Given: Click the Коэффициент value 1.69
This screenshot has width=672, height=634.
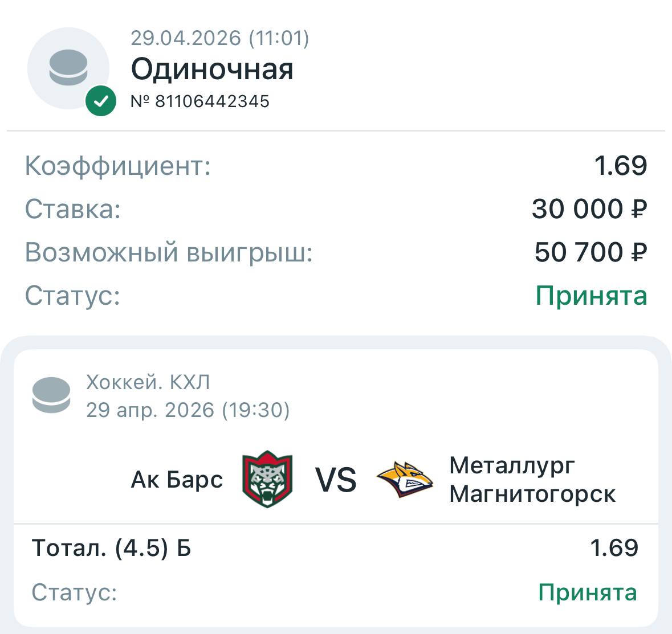Looking at the screenshot, I should pyautogui.click(x=620, y=166).
